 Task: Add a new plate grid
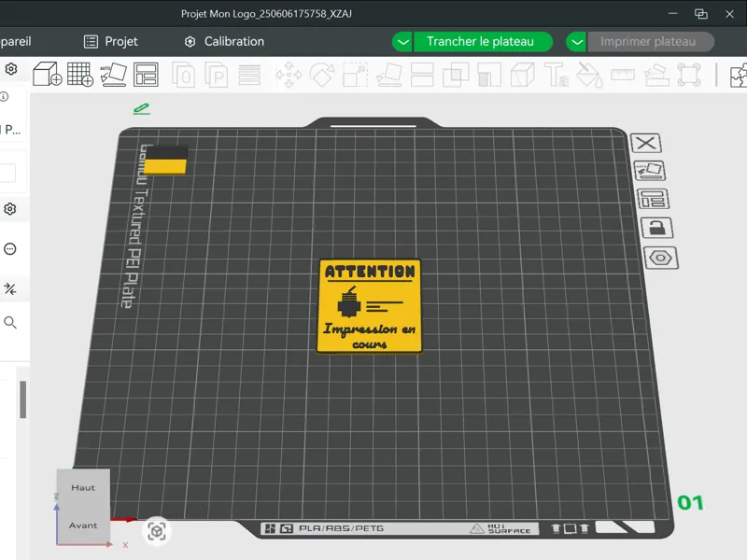tap(79, 75)
